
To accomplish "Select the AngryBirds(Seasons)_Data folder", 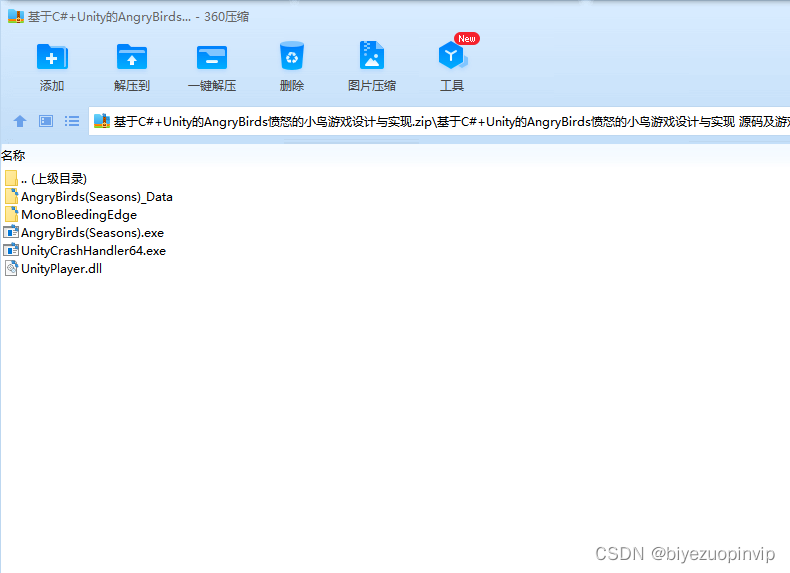I will pos(89,197).
